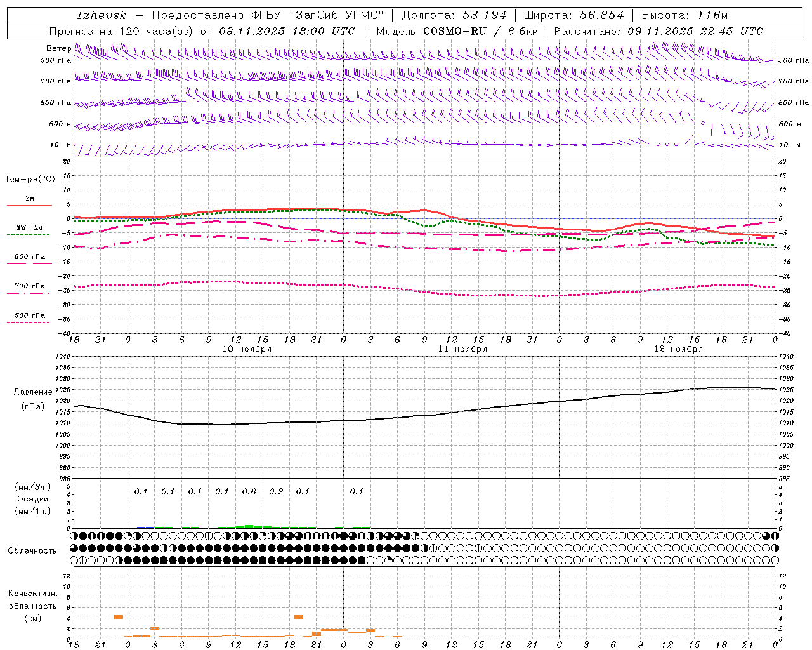Image resolution: width=812 pixels, height=650 pixels.
Task: Select the Td 2м dew point legend entry
Action: point(29,228)
